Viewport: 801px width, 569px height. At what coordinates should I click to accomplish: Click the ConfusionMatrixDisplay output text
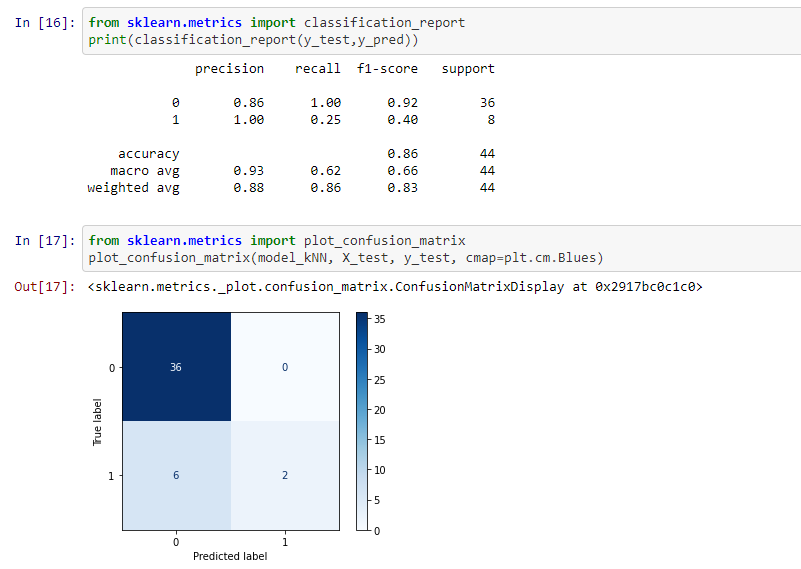pyautogui.click(x=395, y=287)
